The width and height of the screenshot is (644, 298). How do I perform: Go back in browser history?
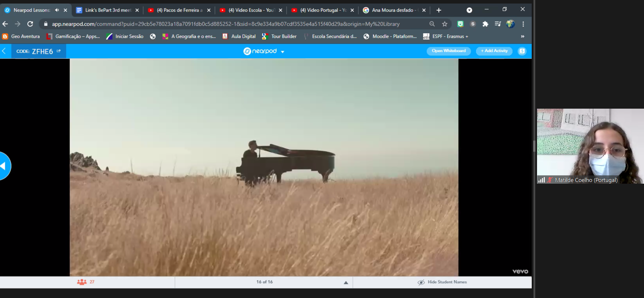click(5, 24)
